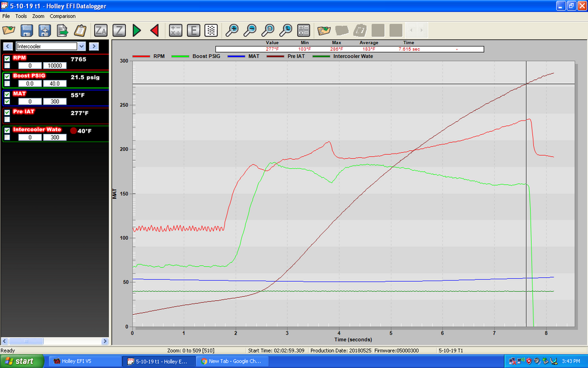Viewport: 588px width, 368px height.
Task: Click the Windows start button
Action: 21,361
